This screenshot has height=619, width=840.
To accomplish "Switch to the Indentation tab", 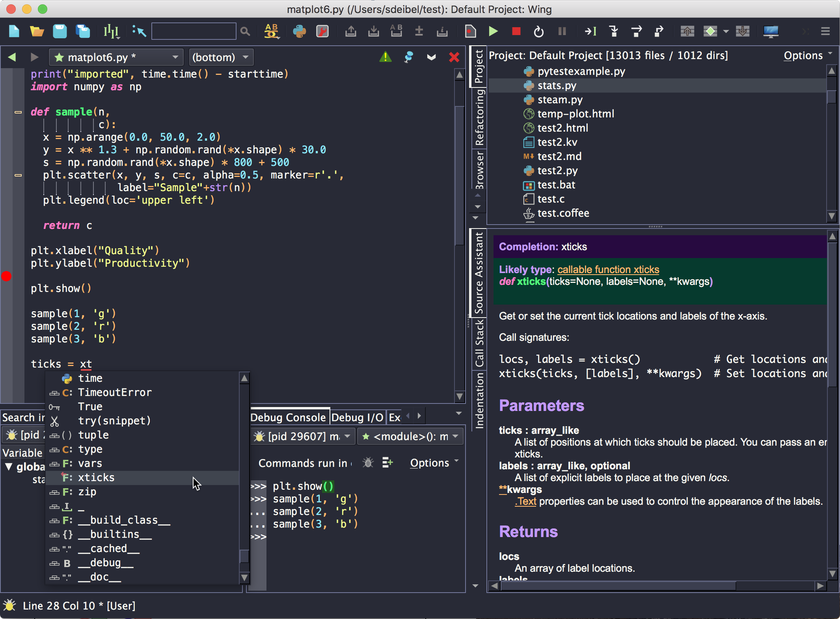I will pyautogui.click(x=479, y=400).
